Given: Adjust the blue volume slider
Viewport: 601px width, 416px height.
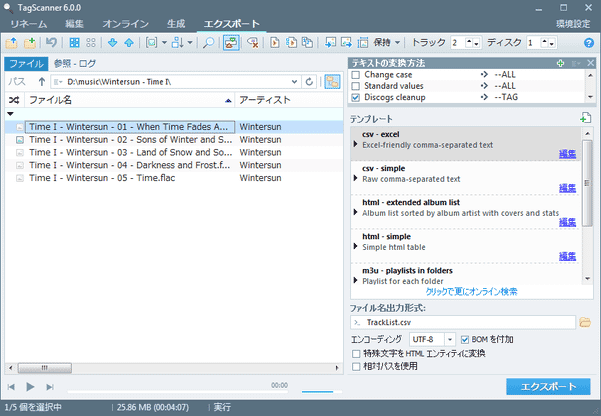Looking at the screenshot, I should pos(322,392).
